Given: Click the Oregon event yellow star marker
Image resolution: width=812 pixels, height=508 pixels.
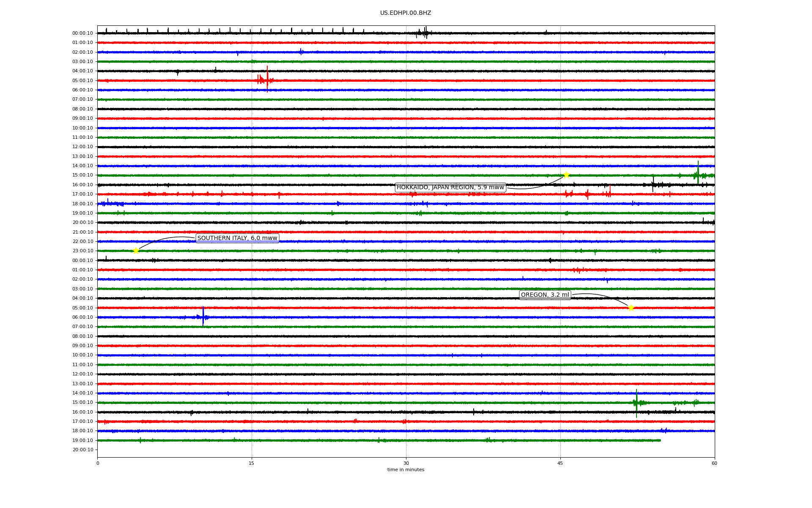Looking at the screenshot, I should 631,308.
